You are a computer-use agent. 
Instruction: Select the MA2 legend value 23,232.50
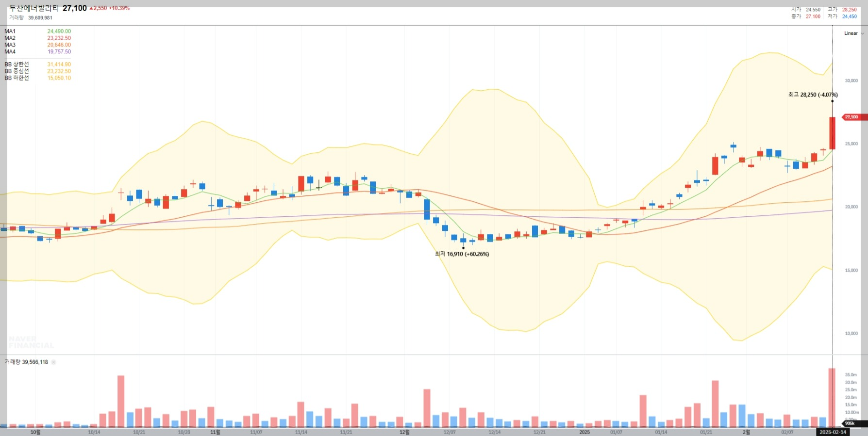59,38
